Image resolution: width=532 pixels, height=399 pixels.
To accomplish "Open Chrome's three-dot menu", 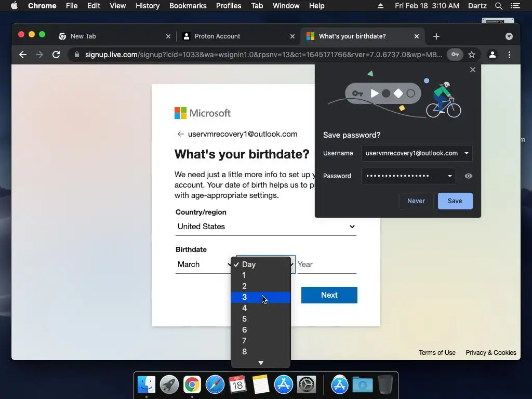I will (509, 55).
